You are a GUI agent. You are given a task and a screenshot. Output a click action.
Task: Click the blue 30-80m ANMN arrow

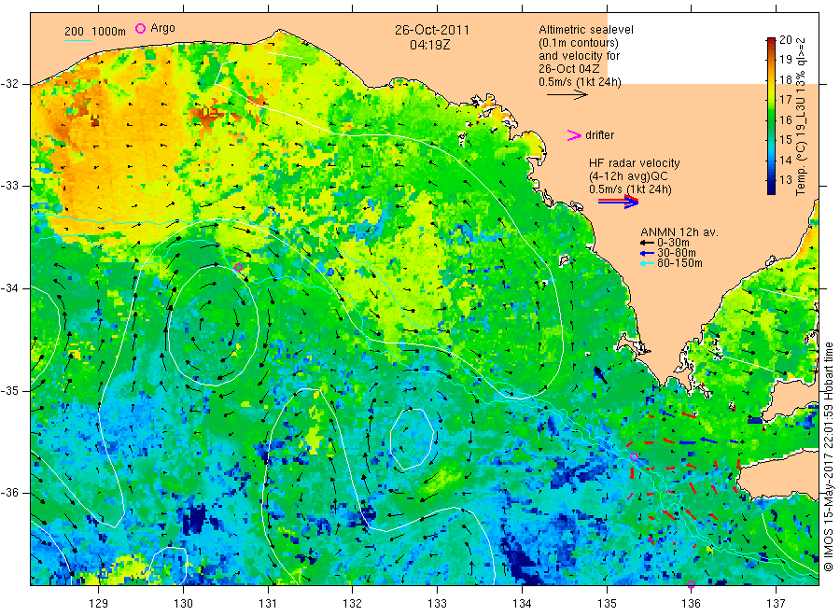tap(647, 253)
